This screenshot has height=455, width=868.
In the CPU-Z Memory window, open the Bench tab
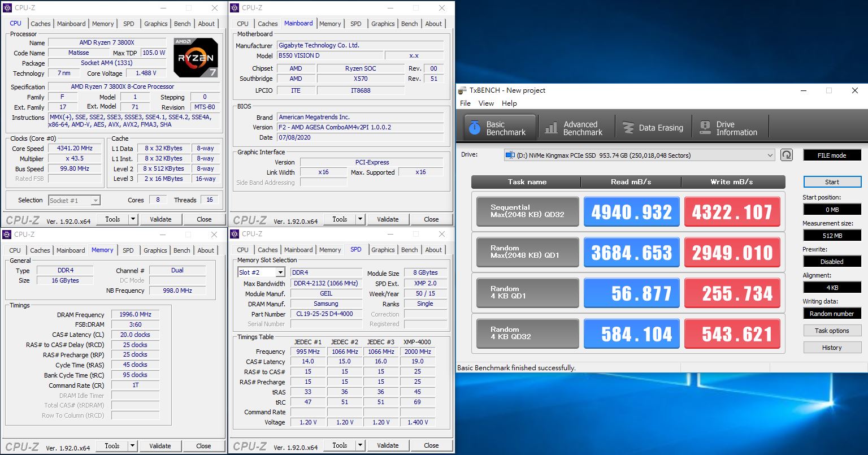182,250
